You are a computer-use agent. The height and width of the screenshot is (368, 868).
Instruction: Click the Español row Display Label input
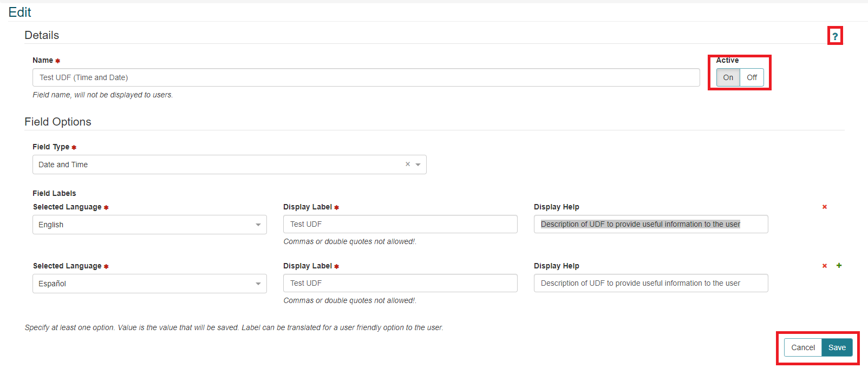point(400,283)
